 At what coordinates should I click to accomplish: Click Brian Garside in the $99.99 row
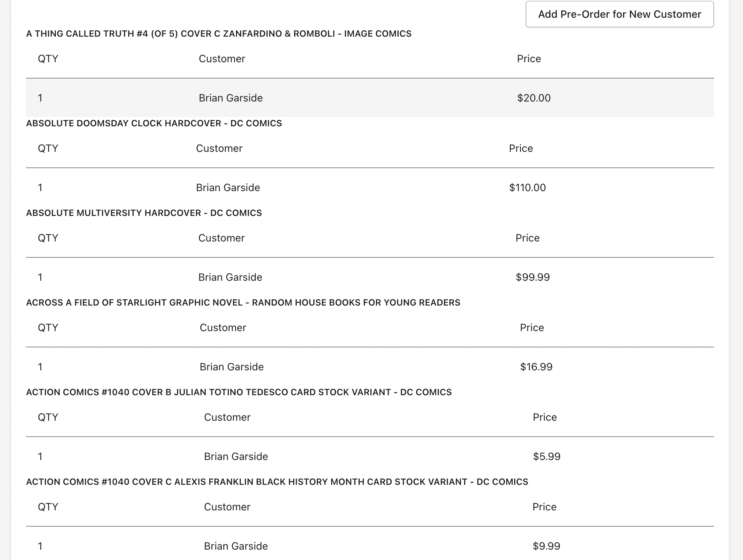tap(230, 277)
